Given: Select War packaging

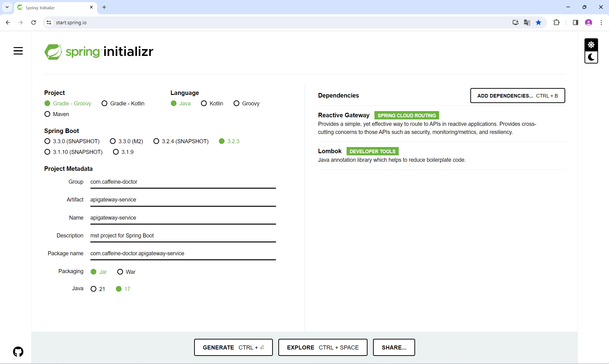Looking at the screenshot, I should coord(120,272).
